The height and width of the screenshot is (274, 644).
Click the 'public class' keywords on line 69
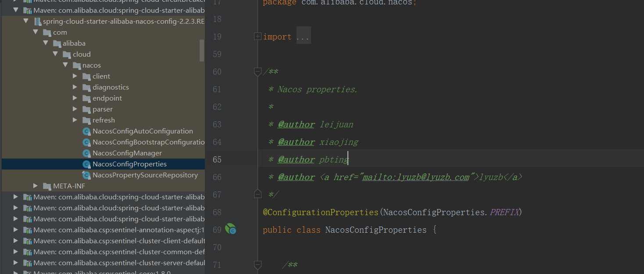tap(292, 230)
